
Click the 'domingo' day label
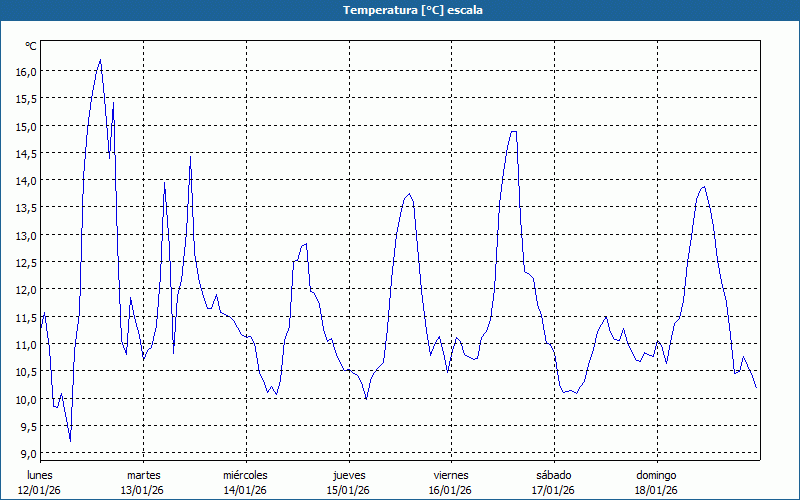656,474
